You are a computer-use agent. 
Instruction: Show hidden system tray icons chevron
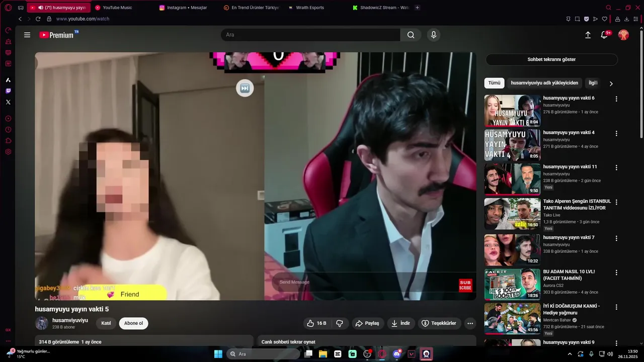(570, 354)
